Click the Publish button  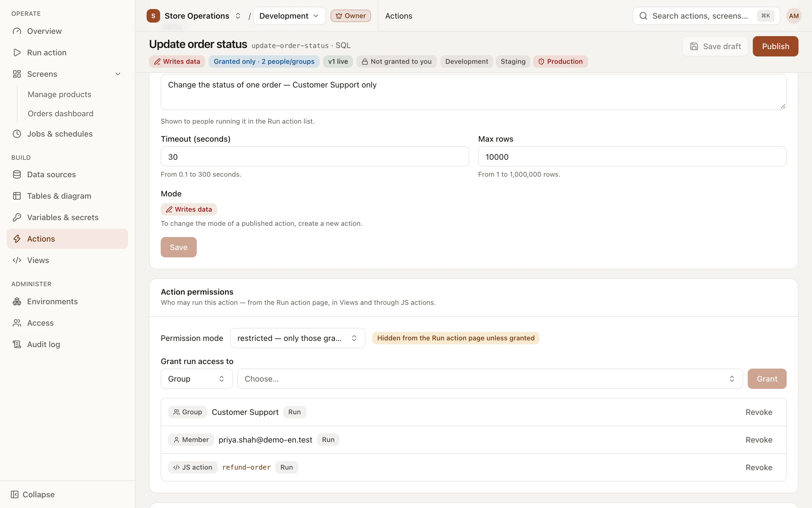point(775,46)
